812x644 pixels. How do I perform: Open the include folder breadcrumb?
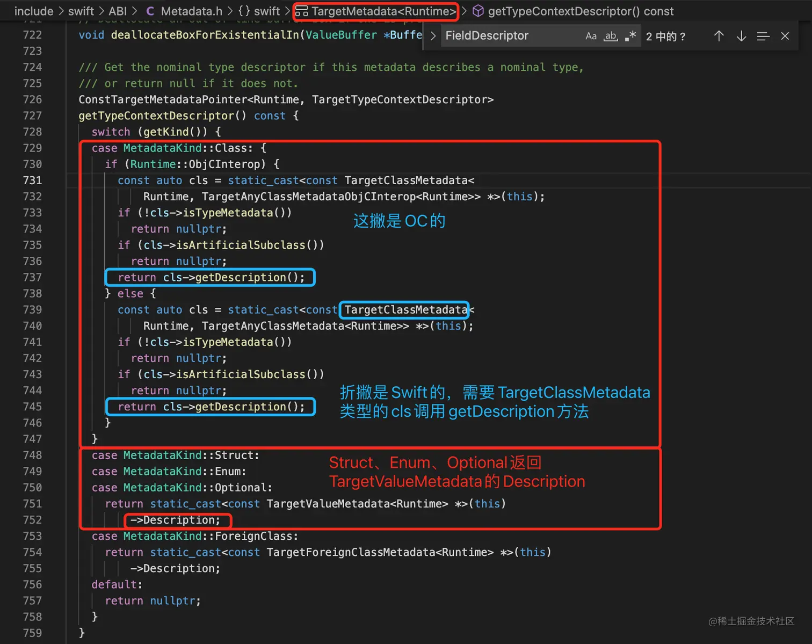tap(34, 11)
